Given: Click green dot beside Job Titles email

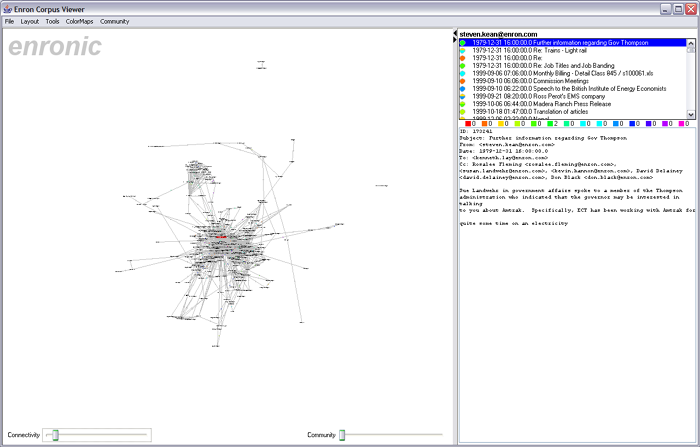Looking at the screenshot, I should click(x=462, y=66).
